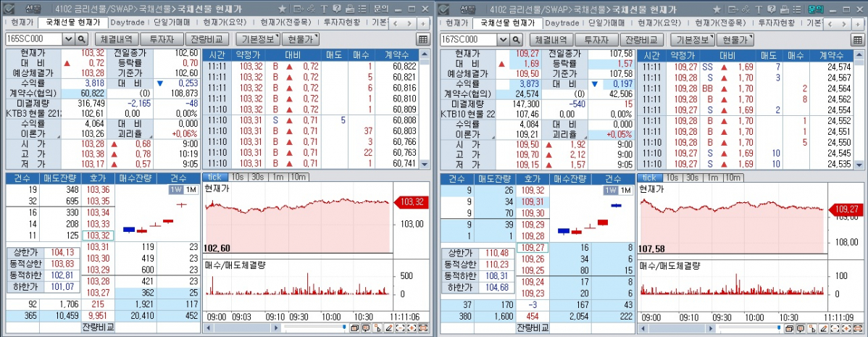Image resolution: width=868 pixels, height=337 pixels.
Task: Switch to 단일가매매 tab in left window
Action: [x=170, y=22]
